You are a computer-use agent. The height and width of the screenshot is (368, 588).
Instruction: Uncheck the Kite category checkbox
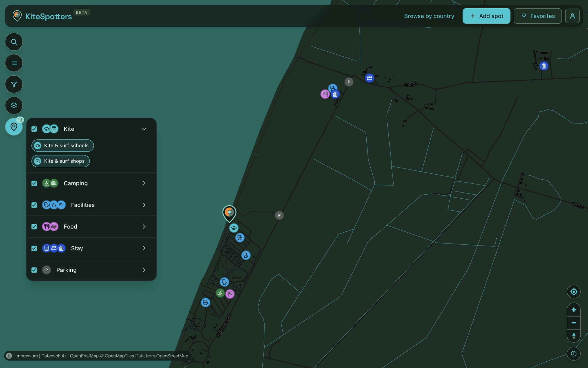tap(34, 129)
